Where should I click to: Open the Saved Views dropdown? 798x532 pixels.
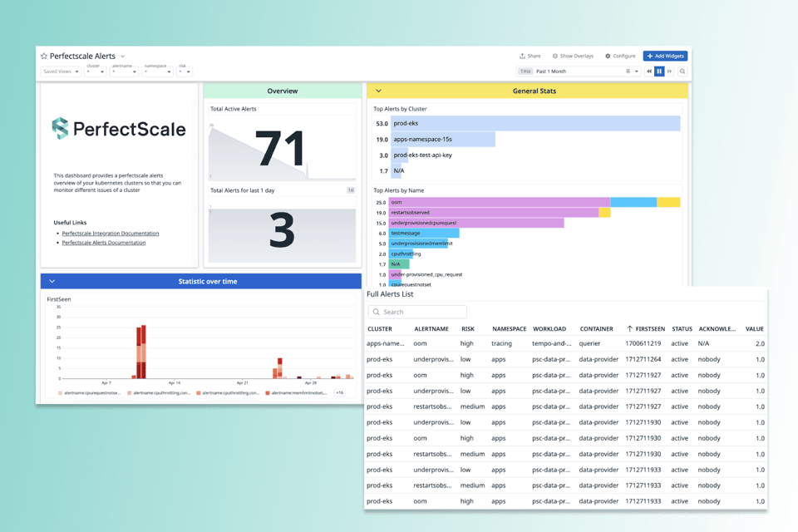(61, 71)
